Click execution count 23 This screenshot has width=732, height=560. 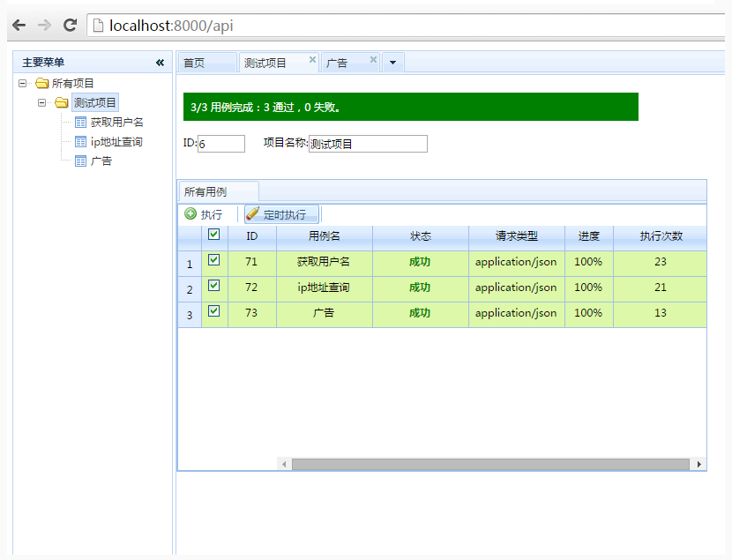[661, 262]
